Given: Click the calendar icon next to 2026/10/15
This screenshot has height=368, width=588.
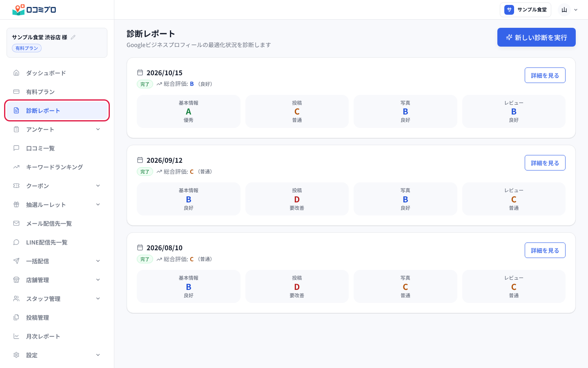Looking at the screenshot, I should (x=140, y=72).
